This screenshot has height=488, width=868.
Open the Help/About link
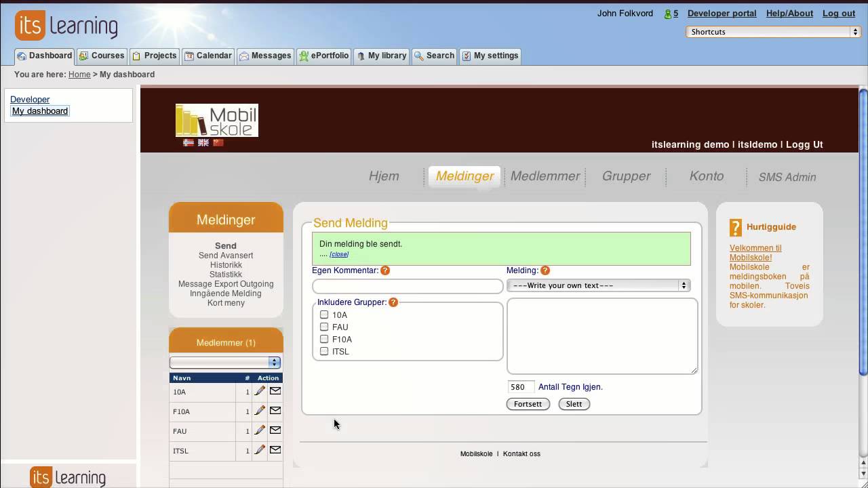point(789,14)
